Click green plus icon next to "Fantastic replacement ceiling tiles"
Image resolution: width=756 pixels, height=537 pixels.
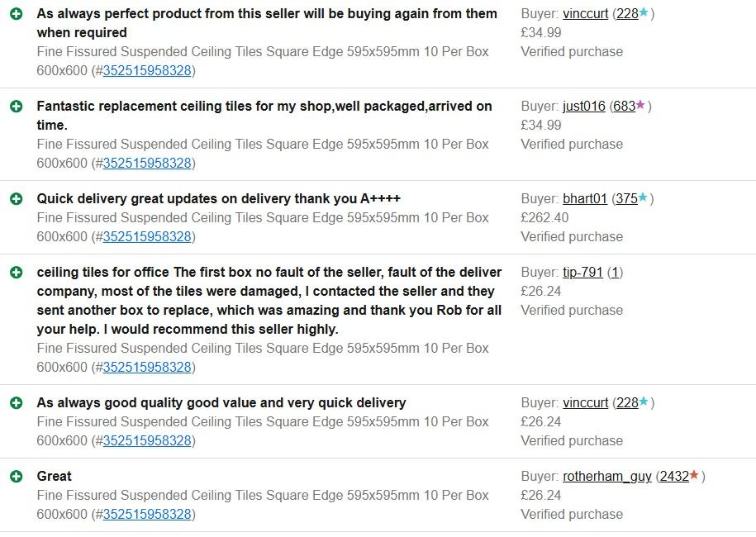pyautogui.click(x=16, y=107)
